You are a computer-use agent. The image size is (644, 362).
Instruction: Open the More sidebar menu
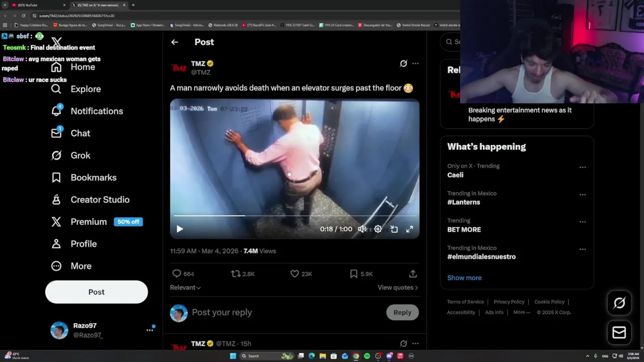[71, 266]
